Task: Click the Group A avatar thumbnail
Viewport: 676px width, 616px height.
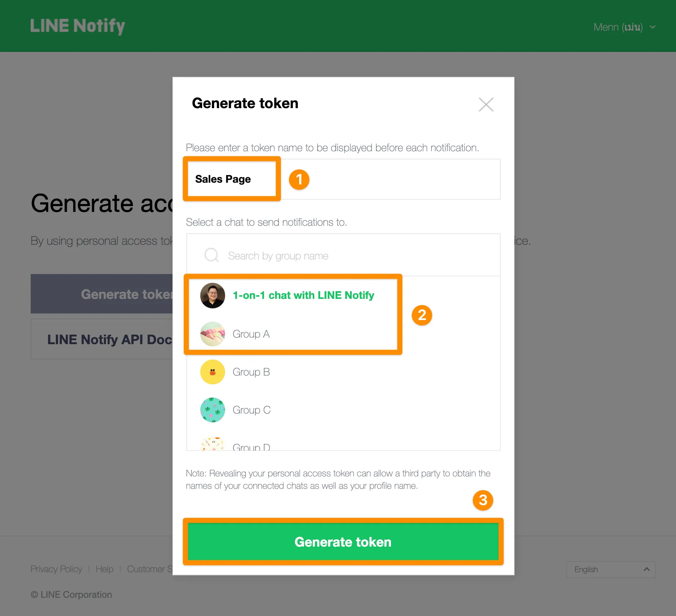Action: tap(212, 334)
